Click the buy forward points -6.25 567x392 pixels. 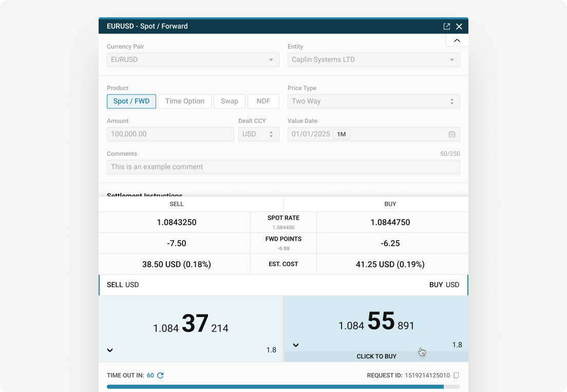(390, 243)
